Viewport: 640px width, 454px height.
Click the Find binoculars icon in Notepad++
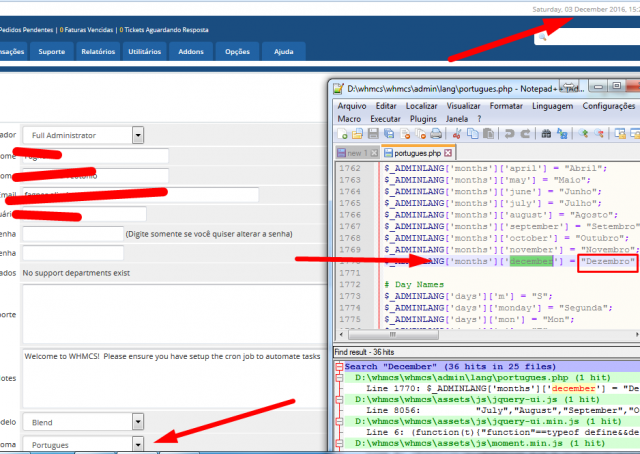coord(546,134)
